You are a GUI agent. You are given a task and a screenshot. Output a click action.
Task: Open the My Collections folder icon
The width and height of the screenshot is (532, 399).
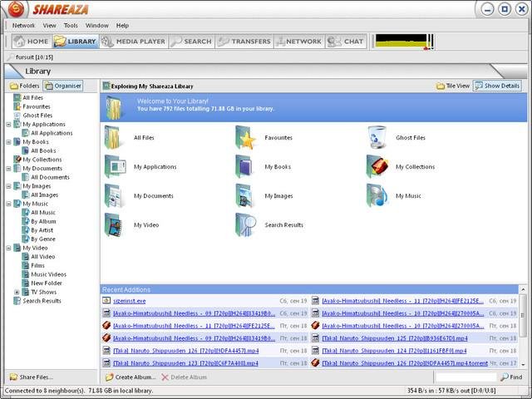(x=377, y=166)
